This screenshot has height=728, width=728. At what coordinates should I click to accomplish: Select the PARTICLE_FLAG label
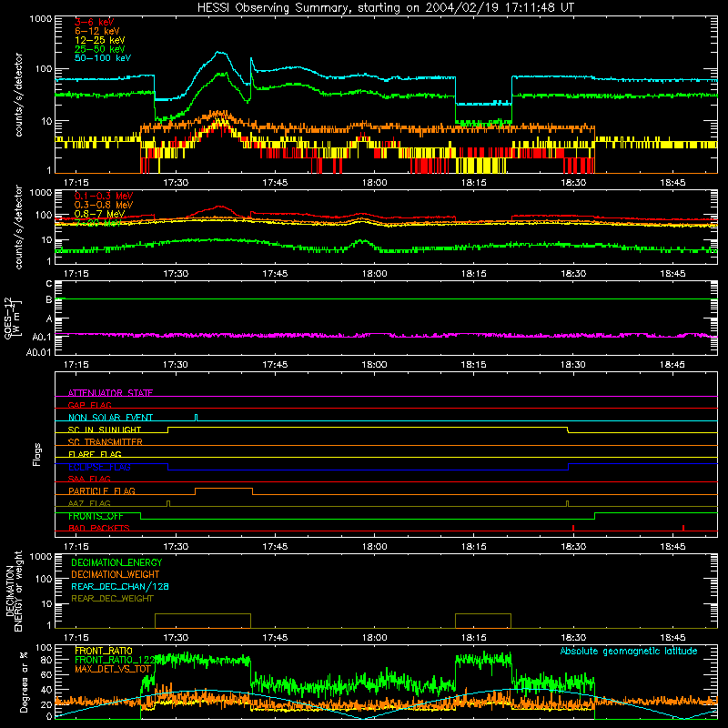(x=102, y=490)
